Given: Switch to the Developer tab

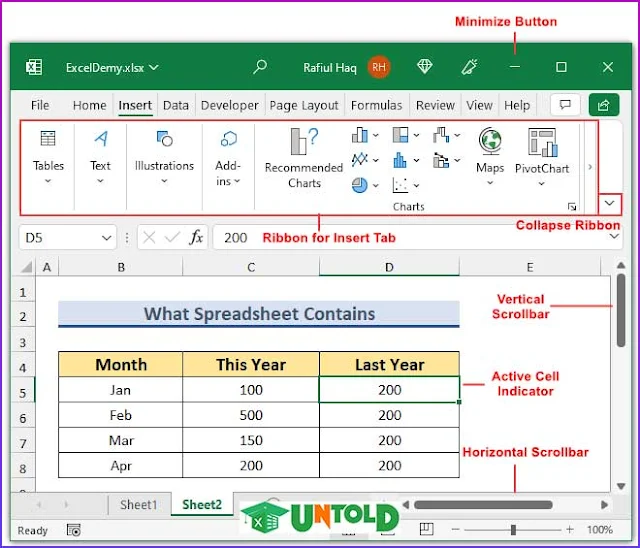Looking at the screenshot, I should click(x=229, y=105).
